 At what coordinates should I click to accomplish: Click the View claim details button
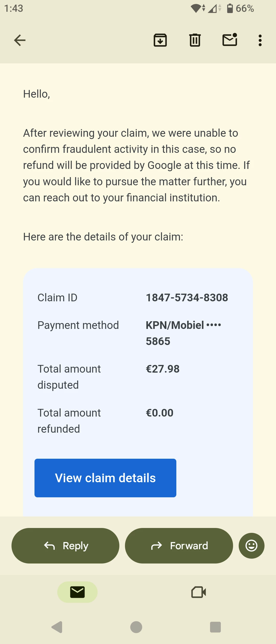pos(105,478)
